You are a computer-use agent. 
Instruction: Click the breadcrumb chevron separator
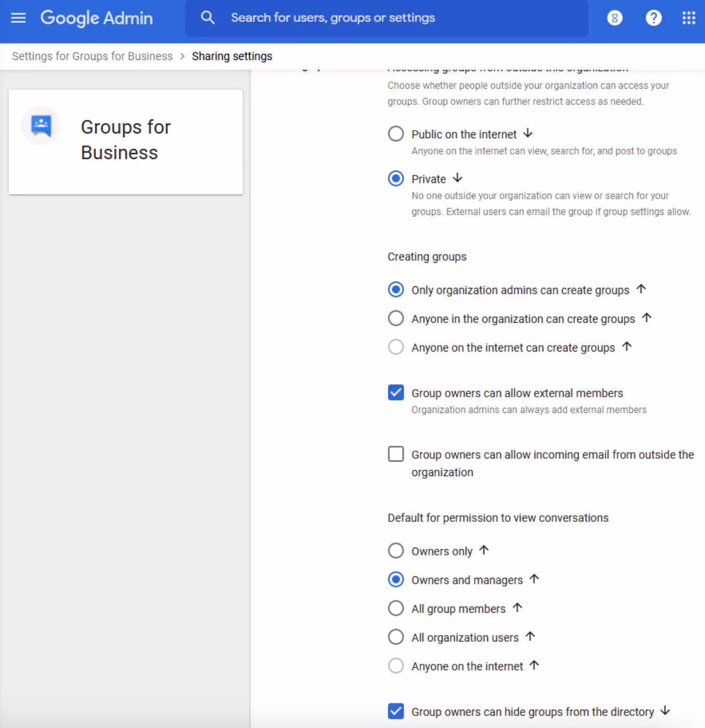coord(183,56)
